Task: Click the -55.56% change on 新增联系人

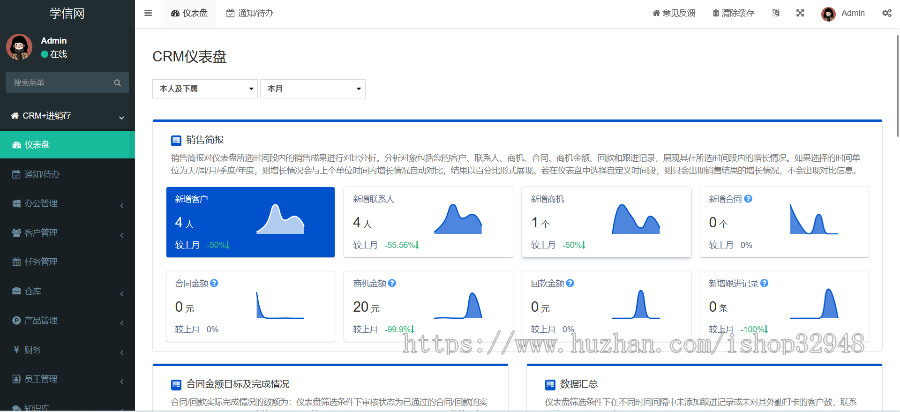Action: coord(402,245)
